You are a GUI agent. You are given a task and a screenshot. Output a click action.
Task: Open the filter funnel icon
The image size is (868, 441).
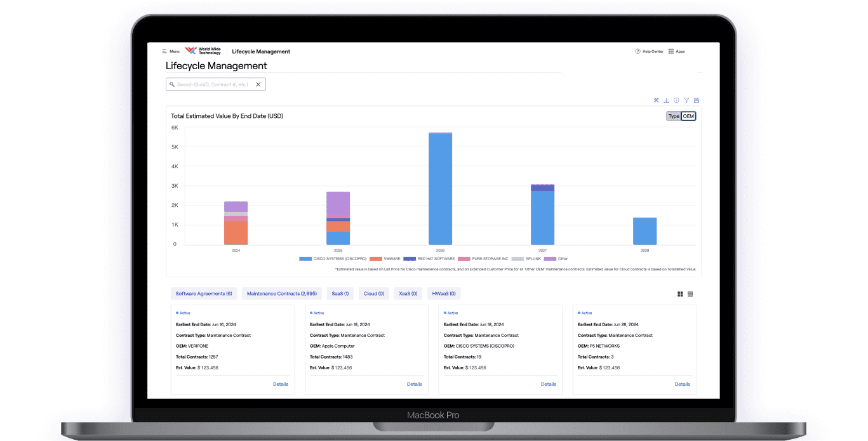click(x=686, y=100)
